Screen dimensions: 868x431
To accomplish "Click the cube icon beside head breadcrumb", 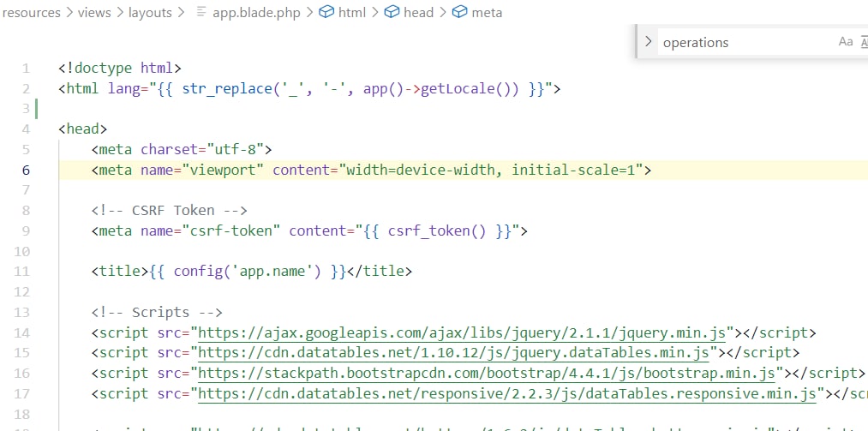I will (x=392, y=12).
